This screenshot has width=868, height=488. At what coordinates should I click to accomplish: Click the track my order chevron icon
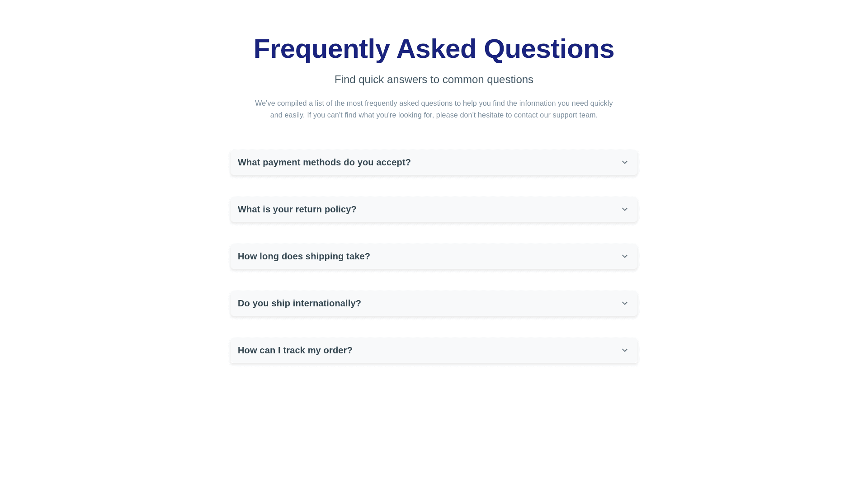[x=624, y=350]
